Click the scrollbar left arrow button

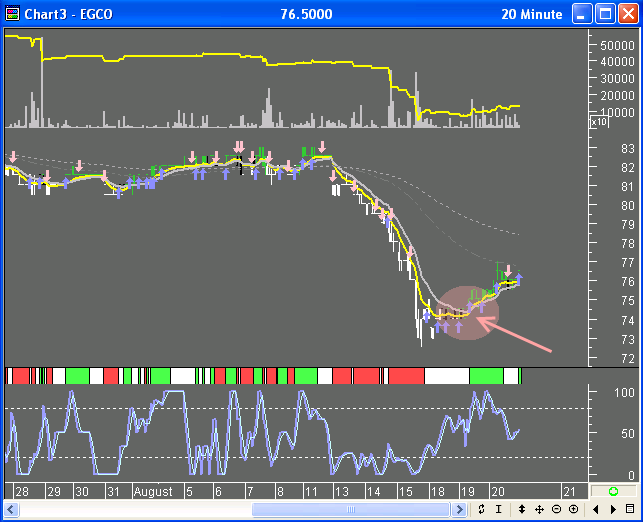coord(11,510)
